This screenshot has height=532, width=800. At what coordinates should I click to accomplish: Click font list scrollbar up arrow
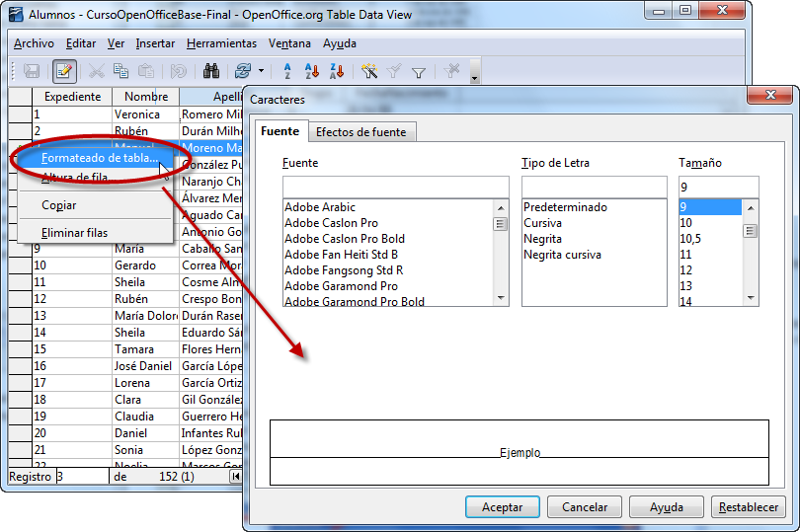point(501,207)
